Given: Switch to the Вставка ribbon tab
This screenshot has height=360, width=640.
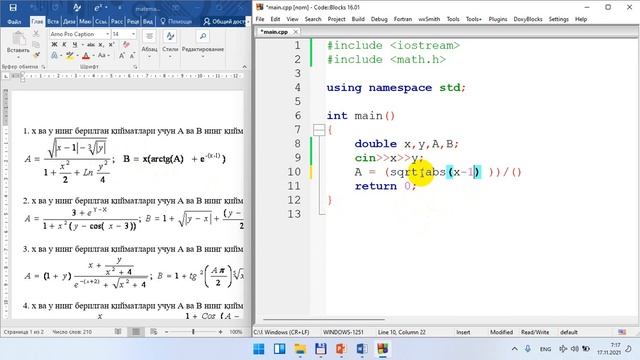Looking at the screenshot, I should pos(53,21).
